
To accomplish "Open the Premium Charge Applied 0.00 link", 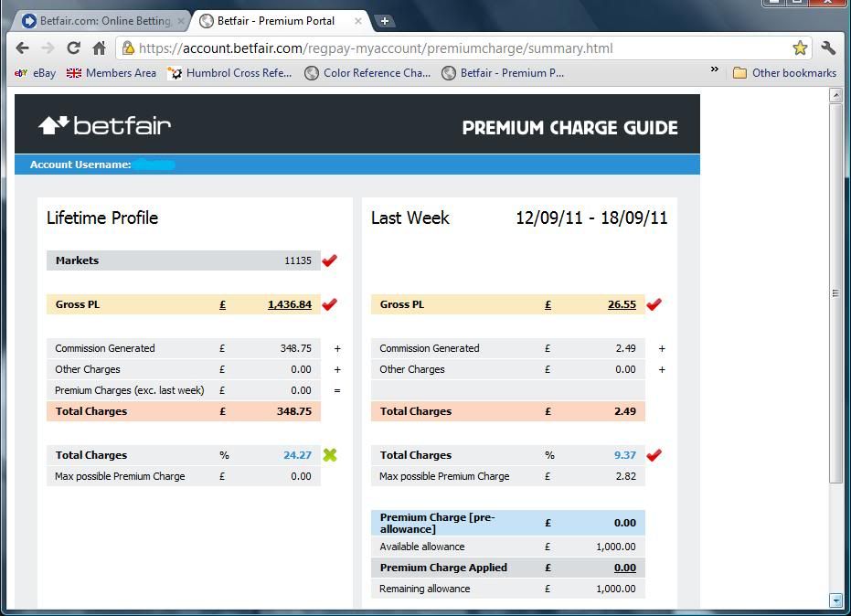I will (x=625, y=568).
